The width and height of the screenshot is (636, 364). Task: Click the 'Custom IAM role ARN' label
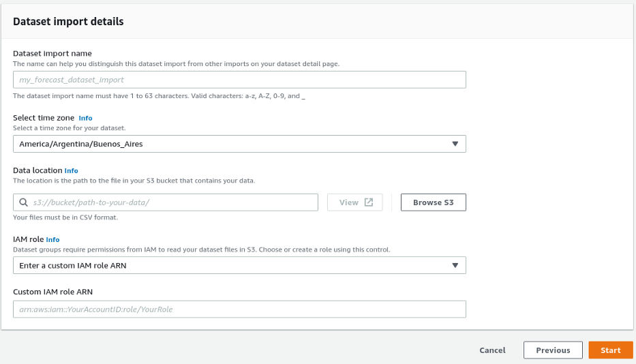coord(52,292)
